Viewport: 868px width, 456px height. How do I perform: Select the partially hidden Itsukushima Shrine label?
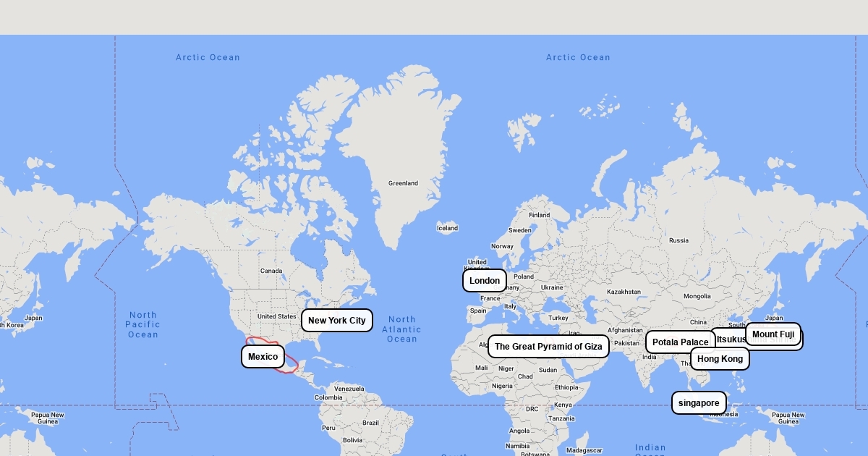tap(728, 339)
